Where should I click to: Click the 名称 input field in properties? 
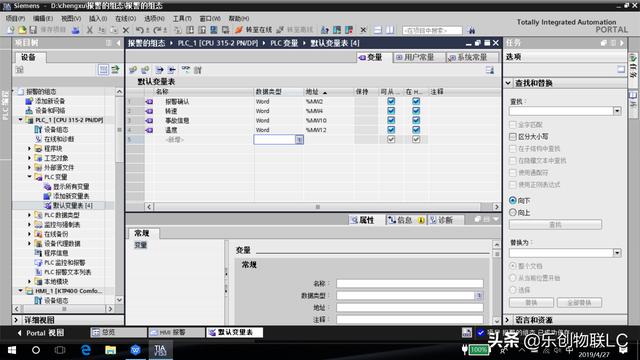[410, 283]
